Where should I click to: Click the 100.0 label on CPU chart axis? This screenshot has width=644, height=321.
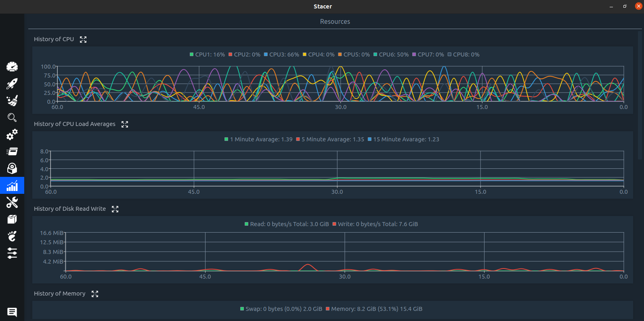tap(48, 67)
